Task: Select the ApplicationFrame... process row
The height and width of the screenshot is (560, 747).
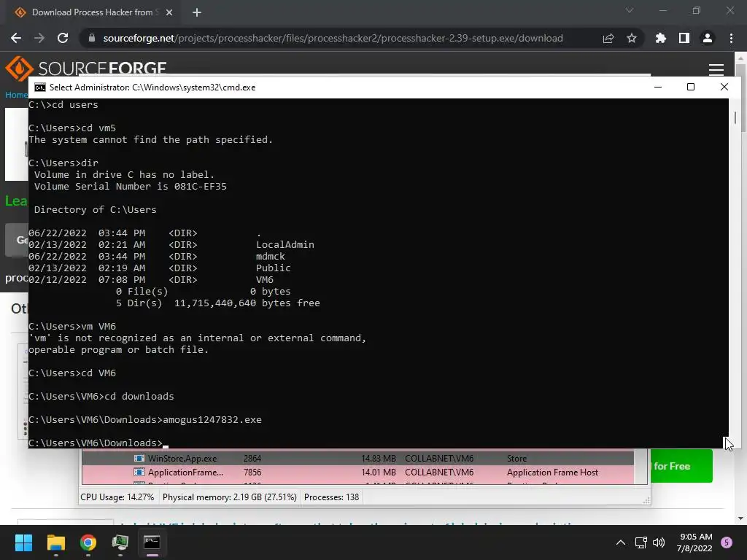Action: [357, 472]
